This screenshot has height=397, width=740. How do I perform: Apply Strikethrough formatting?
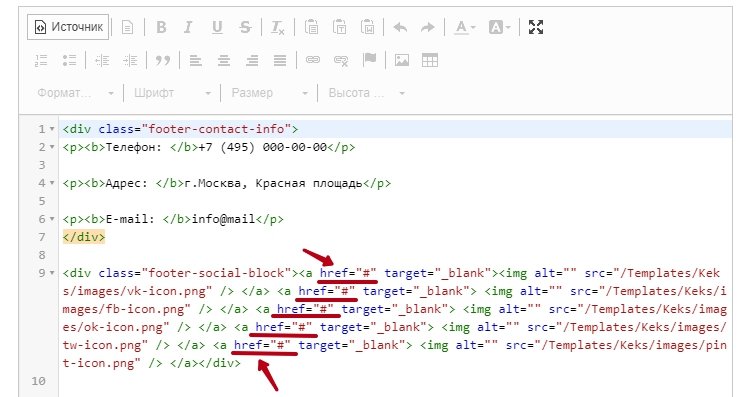pyautogui.click(x=245, y=27)
